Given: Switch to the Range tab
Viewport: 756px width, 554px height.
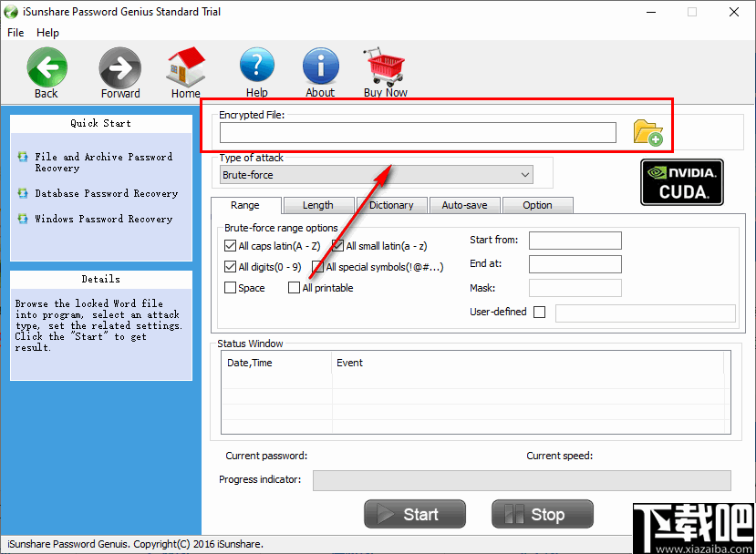Looking at the screenshot, I should tap(245, 205).
